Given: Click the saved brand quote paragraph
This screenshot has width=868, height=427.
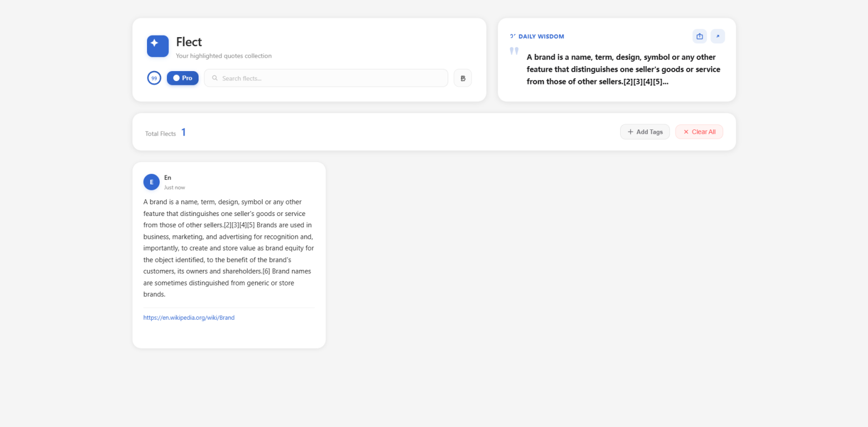Looking at the screenshot, I should pos(229,248).
